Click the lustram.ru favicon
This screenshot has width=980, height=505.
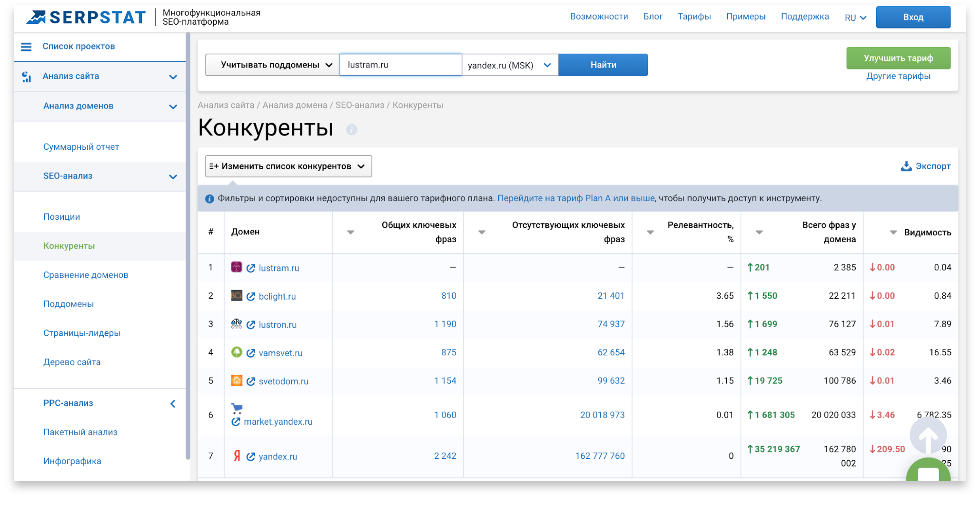coord(237,267)
